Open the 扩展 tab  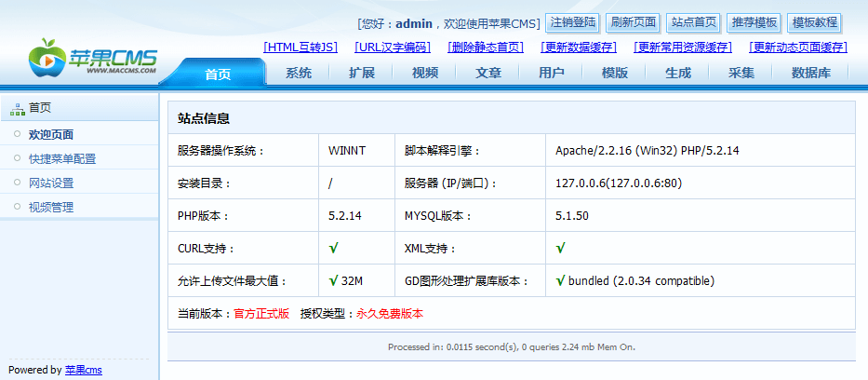[x=362, y=73]
